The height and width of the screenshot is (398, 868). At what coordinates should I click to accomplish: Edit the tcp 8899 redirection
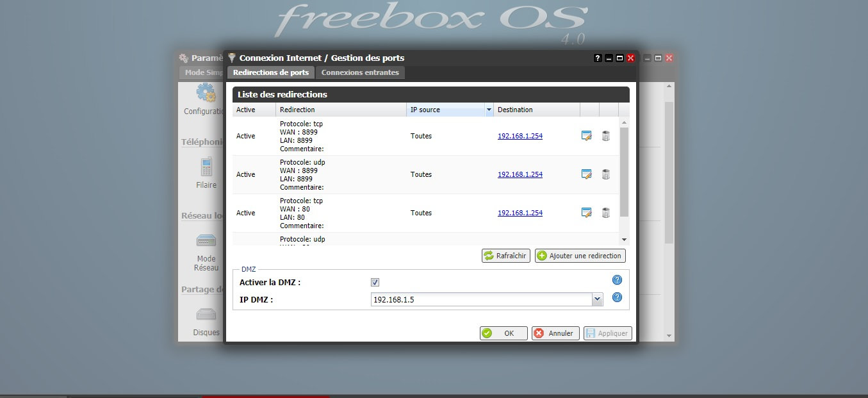pos(586,136)
